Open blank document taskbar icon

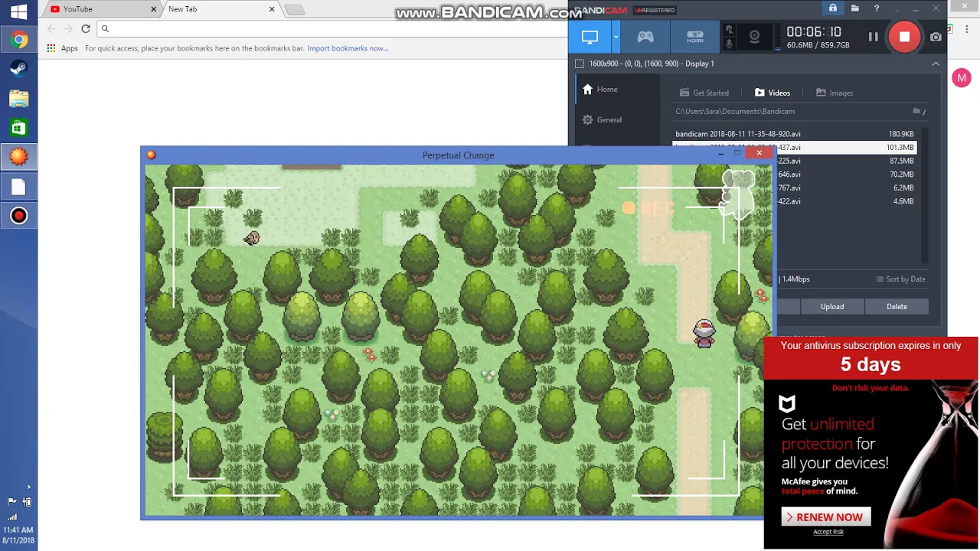point(18,187)
